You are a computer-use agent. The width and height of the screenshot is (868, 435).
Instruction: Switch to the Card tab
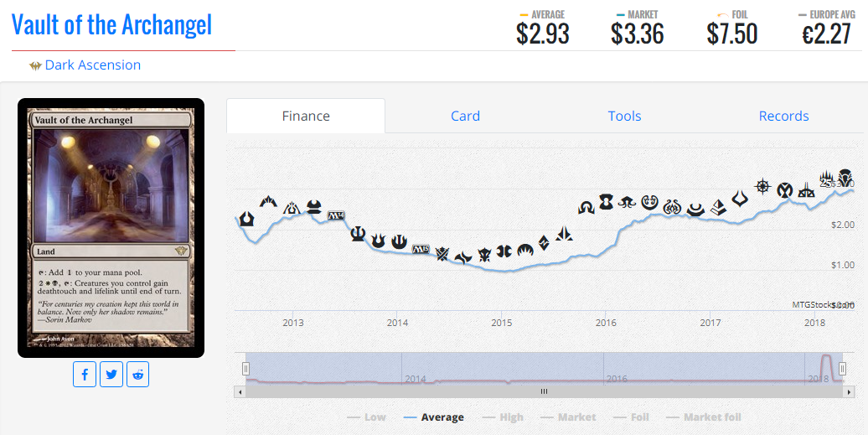coord(465,116)
